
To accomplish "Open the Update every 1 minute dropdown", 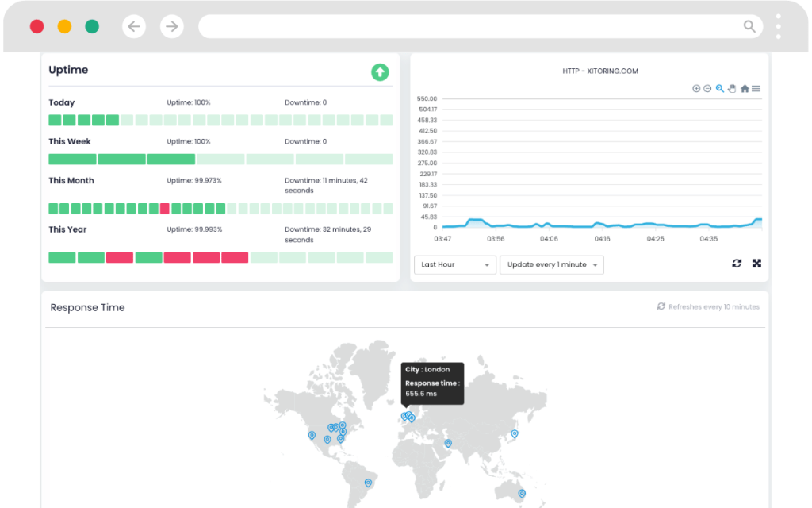I will (x=551, y=264).
